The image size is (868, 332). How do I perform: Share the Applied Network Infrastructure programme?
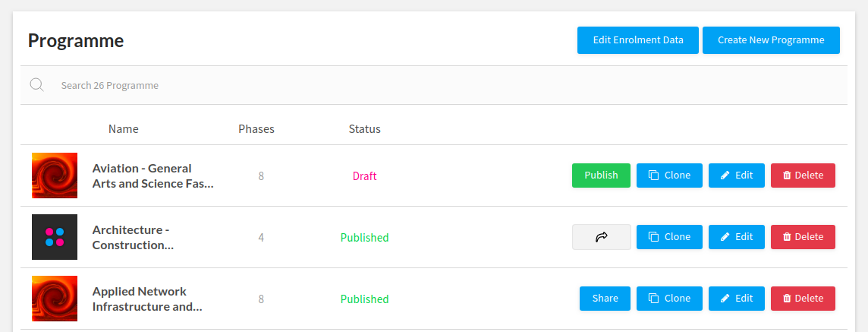[x=605, y=299]
